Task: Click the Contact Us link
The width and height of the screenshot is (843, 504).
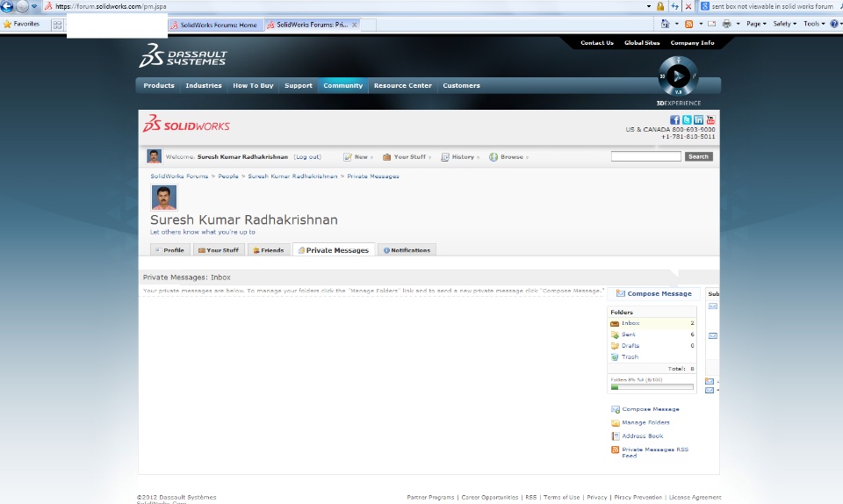Action: (x=597, y=42)
